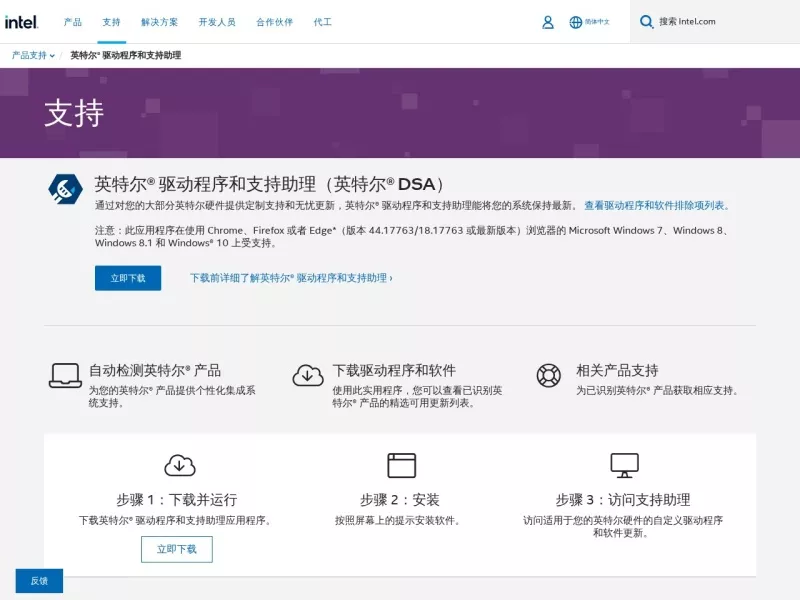Click heading 步骤 1：下载并运行
The width and height of the screenshot is (800, 600).
177,499
